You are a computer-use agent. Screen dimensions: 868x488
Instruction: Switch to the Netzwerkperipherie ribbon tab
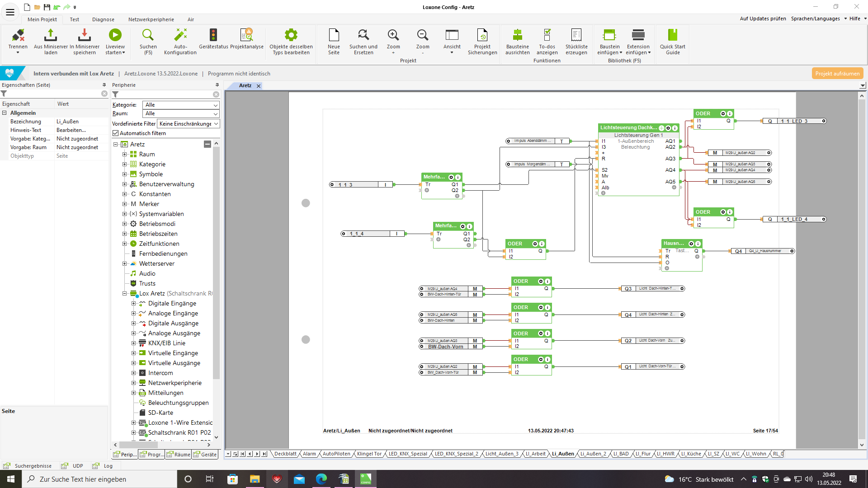tap(151, 19)
